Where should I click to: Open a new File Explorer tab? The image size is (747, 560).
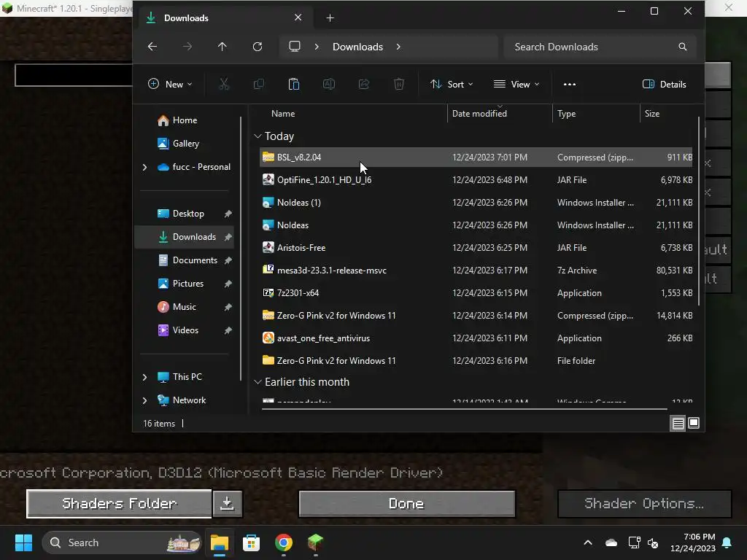(x=330, y=18)
